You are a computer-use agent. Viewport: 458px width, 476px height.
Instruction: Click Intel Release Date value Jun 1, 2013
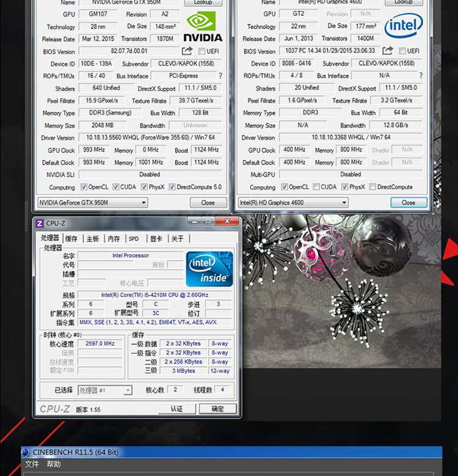(299, 38)
